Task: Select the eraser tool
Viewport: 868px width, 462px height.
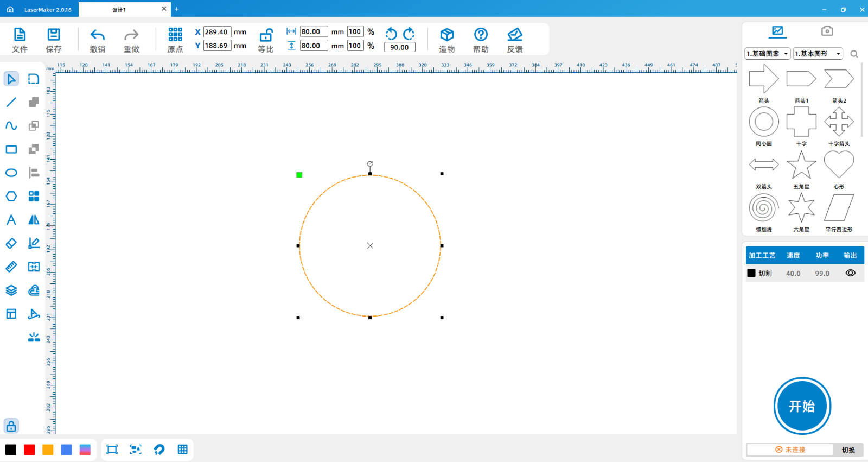Action: [x=11, y=243]
